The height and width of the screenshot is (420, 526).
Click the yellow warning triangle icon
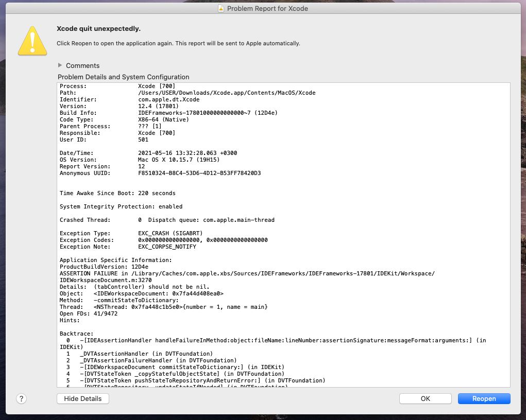[x=32, y=41]
